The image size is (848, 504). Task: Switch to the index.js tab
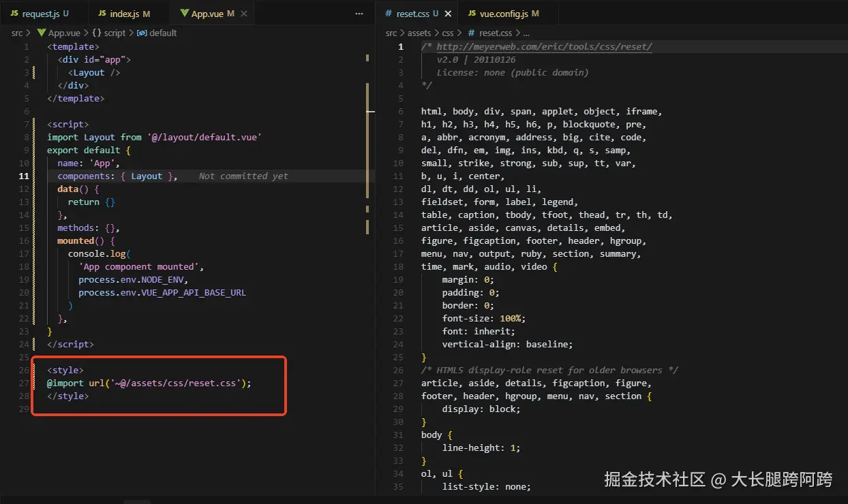coord(123,14)
